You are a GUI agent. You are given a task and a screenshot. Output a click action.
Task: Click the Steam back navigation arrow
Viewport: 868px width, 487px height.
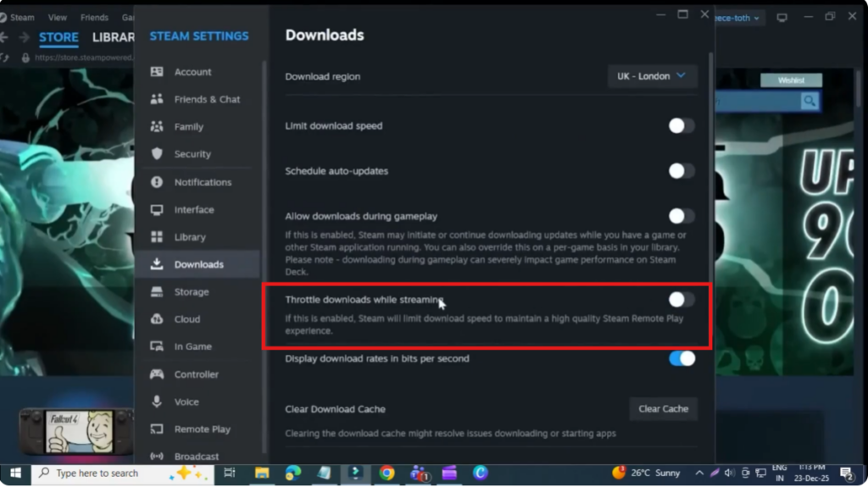(4, 37)
